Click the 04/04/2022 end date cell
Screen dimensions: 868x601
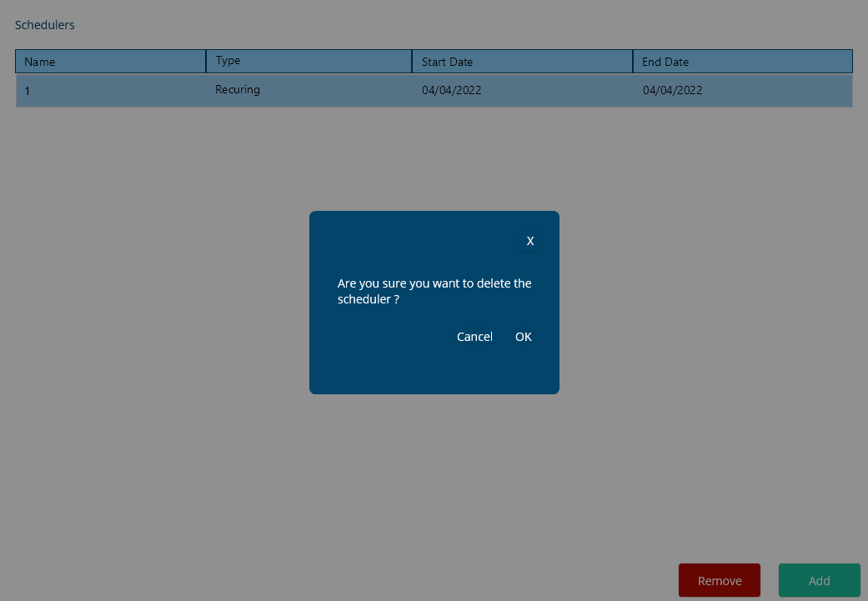click(672, 90)
